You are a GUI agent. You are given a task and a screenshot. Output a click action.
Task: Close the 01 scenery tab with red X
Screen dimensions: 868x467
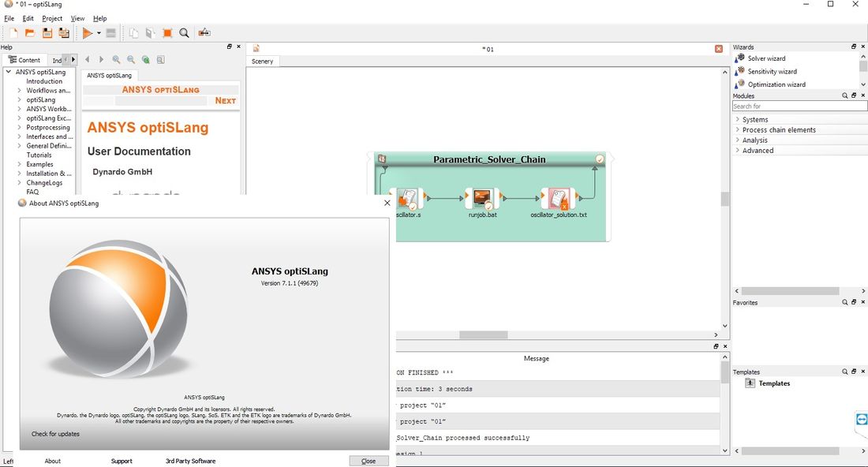(719, 49)
